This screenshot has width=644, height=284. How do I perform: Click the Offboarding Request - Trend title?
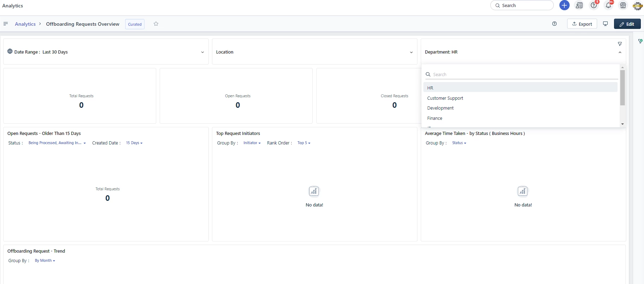(x=36, y=251)
